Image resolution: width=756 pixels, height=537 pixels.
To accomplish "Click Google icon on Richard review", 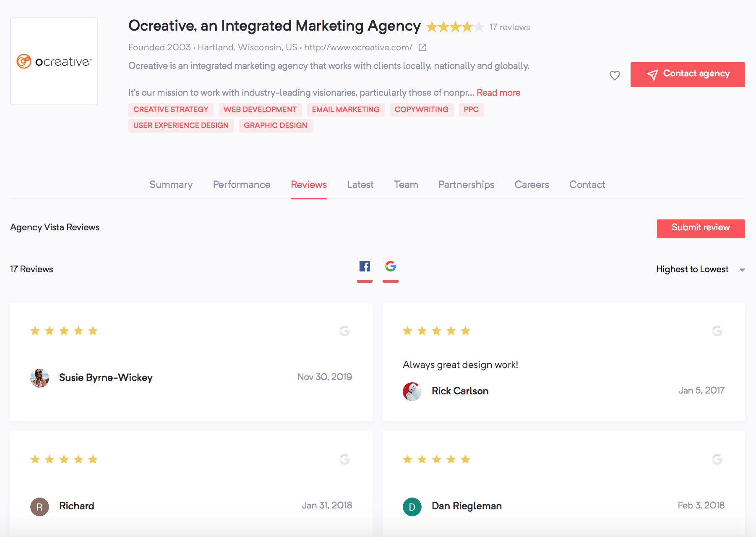I will click(344, 459).
